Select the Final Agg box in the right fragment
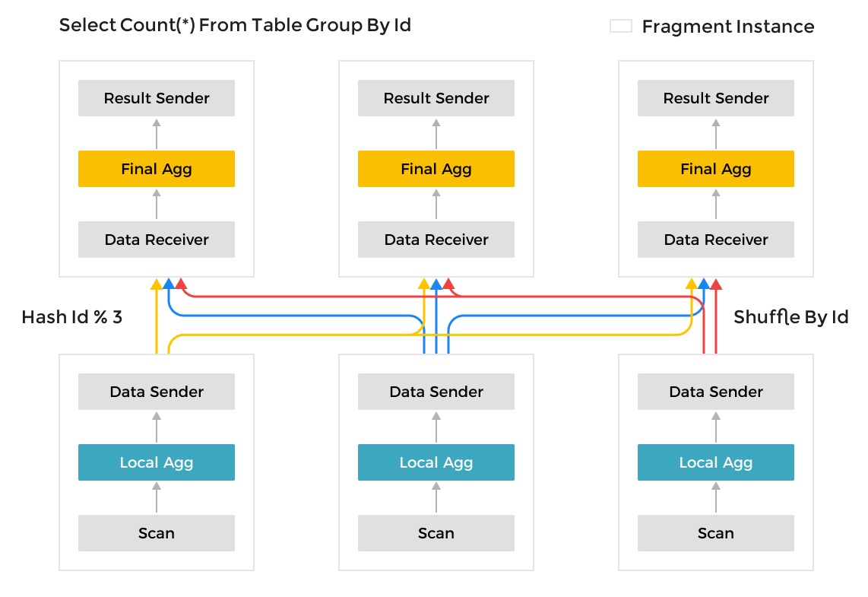 (x=716, y=169)
